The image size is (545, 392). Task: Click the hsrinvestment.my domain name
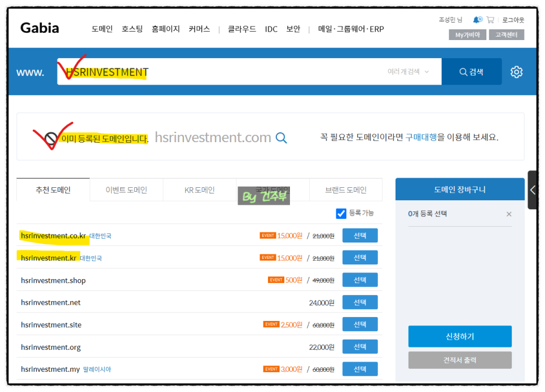pyautogui.click(x=50, y=369)
